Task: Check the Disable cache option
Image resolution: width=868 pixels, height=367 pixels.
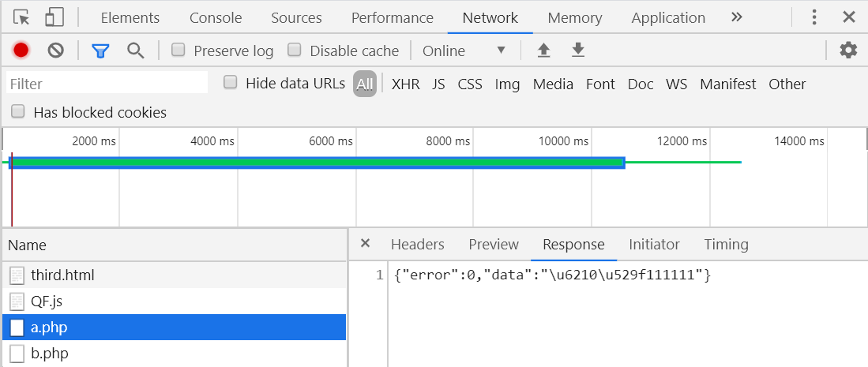Action: tap(295, 51)
